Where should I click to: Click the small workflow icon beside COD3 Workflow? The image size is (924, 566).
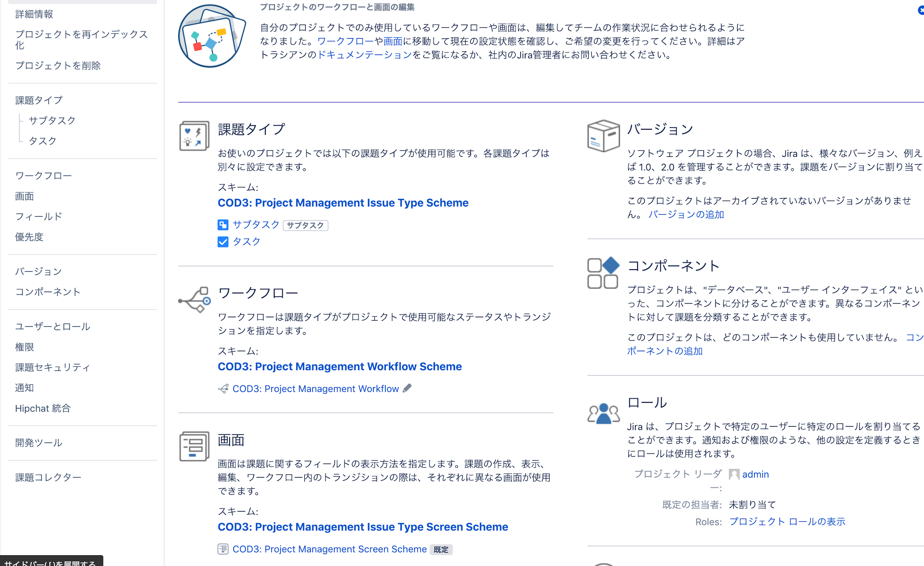pyautogui.click(x=223, y=389)
